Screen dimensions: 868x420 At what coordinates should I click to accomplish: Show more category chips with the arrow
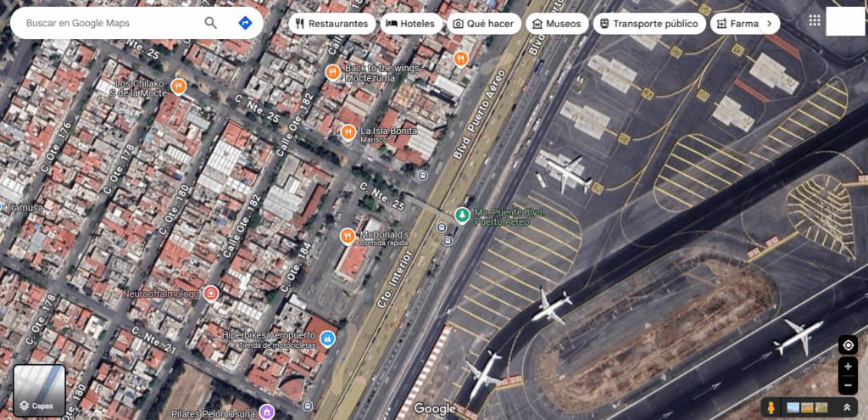click(x=769, y=24)
